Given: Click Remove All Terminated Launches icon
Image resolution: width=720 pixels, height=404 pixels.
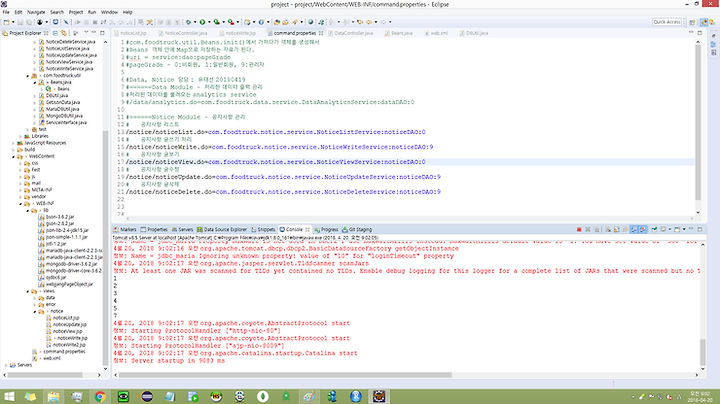Looking at the screenshot, I should (x=596, y=229).
